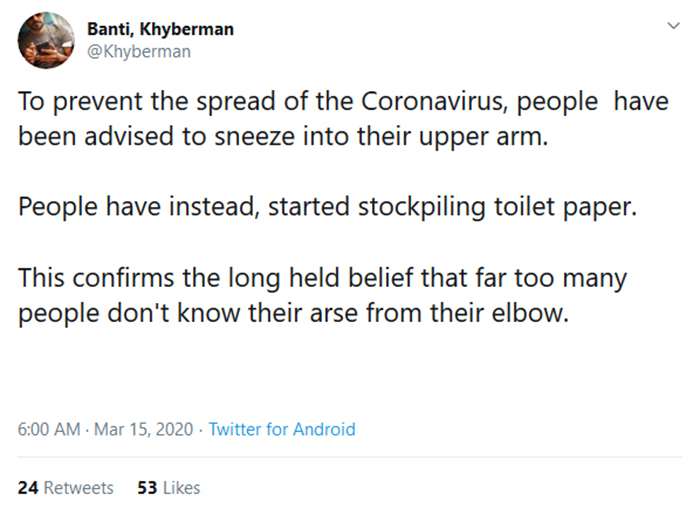Viewport: 700px width, 515px height.
Task: Click the number 24 retweet count
Action: (27, 488)
